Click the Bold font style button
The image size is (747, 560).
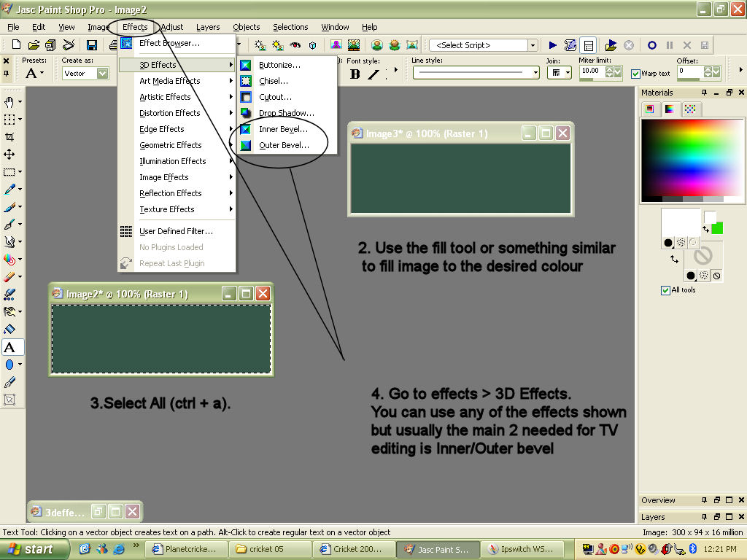pos(355,74)
